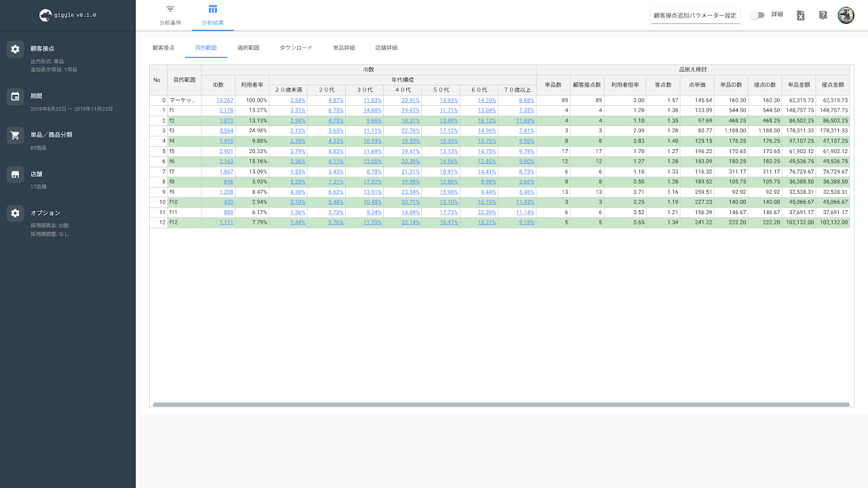Select the 目的範囲 sub-tab

pyautogui.click(x=205, y=48)
